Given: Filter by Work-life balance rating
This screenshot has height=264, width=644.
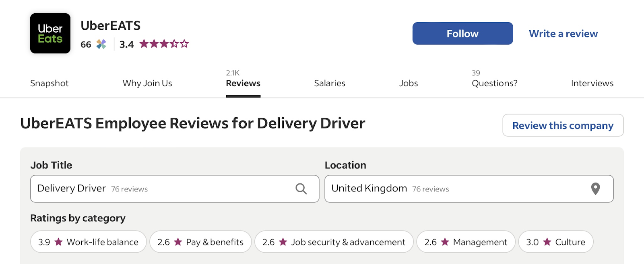Looking at the screenshot, I should (x=89, y=242).
